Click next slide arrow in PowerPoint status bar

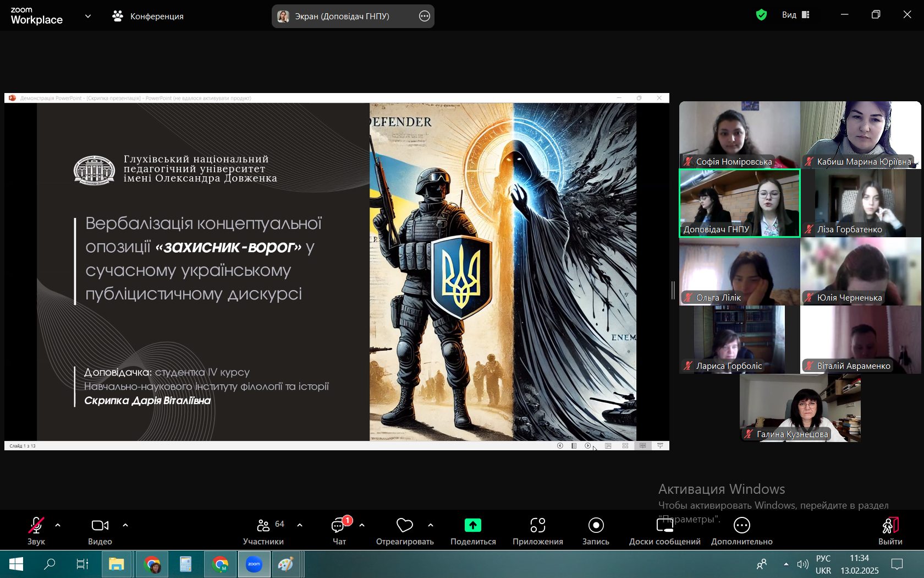[588, 446]
